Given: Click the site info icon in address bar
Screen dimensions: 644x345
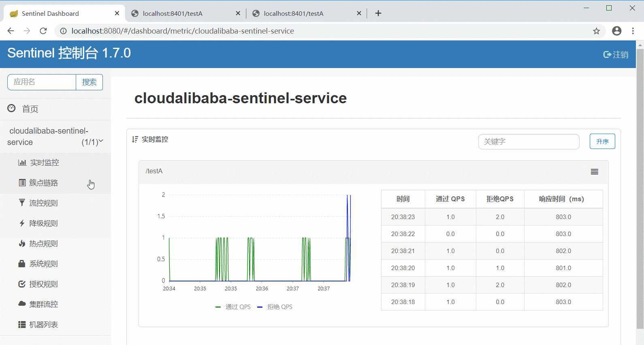Looking at the screenshot, I should [x=63, y=31].
